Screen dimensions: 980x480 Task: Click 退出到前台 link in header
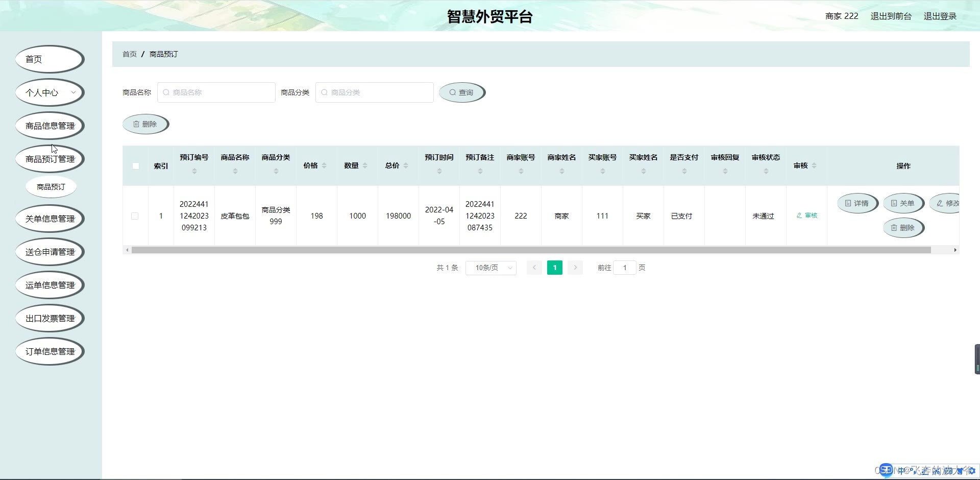click(x=891, y=16)
